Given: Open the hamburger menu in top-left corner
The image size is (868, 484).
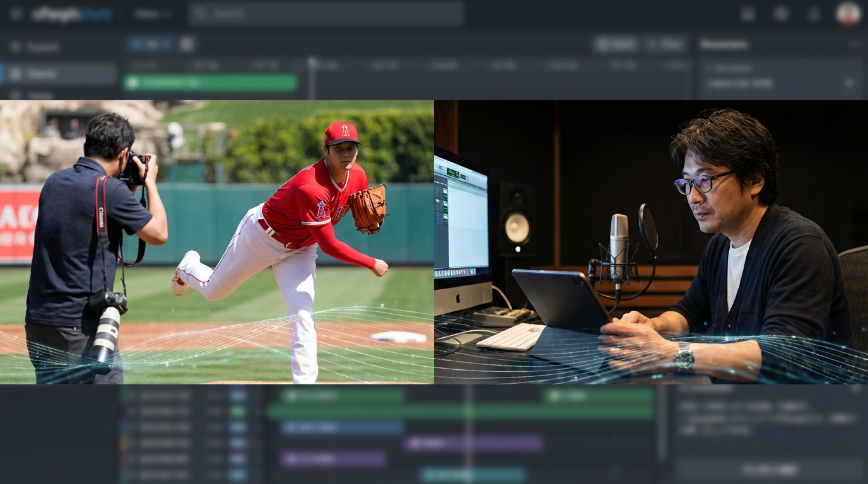Looking at the screenshot, I should tap(16, 14).
